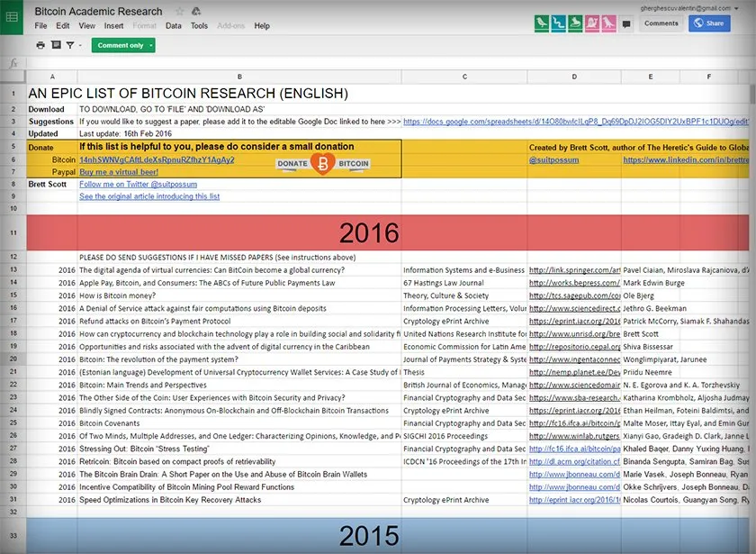Open the Data menu
The width and height of the screenshot is (756, 554).
pyautogui.click(x=174, y=25)
